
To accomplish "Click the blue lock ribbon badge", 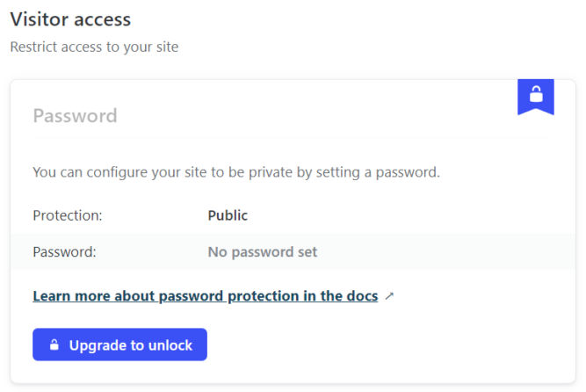I will (536, 97).
